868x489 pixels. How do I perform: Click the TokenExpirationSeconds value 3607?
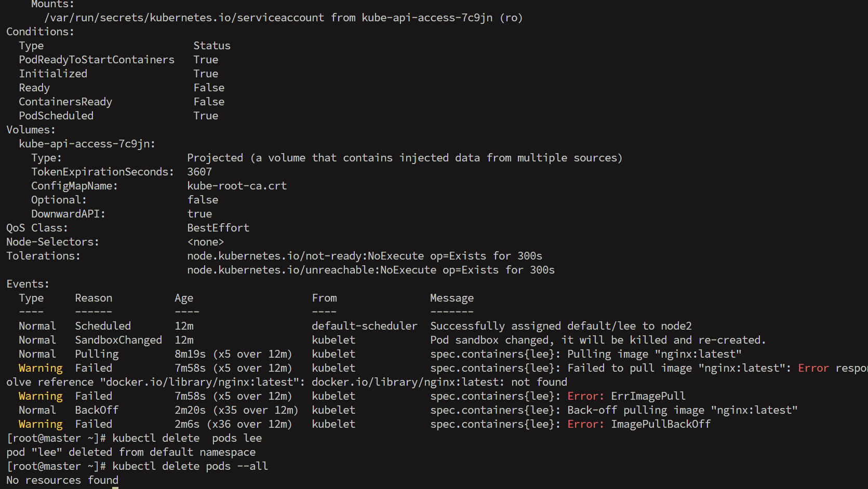pyautogui.click(x=199, y=172)
